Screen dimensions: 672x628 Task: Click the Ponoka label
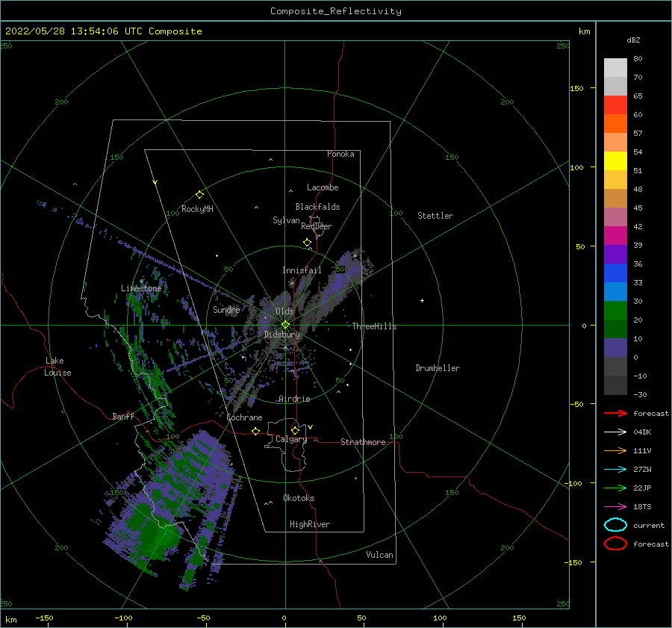tap(340, 154)
